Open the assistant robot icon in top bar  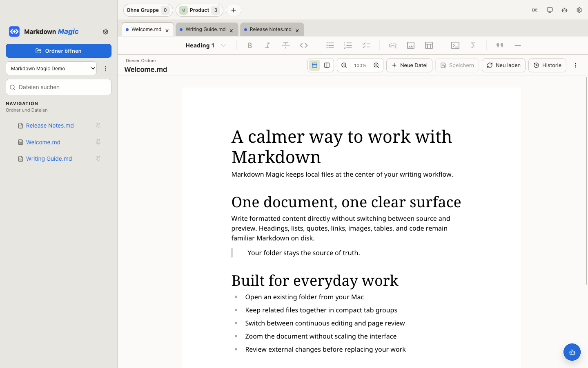[564, 10]
